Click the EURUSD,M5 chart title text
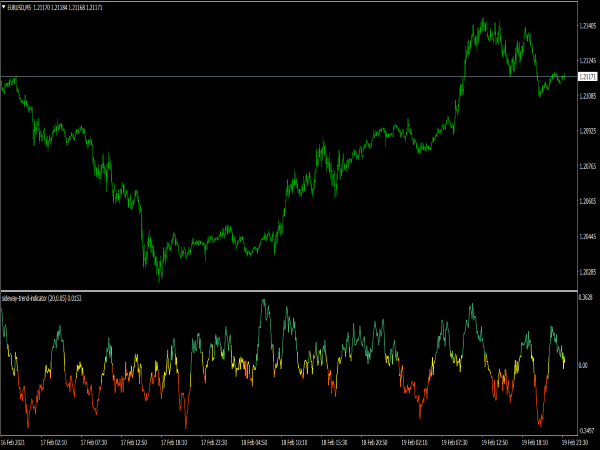The height and width of the screenshot is (450, 600). coord(19,7)
